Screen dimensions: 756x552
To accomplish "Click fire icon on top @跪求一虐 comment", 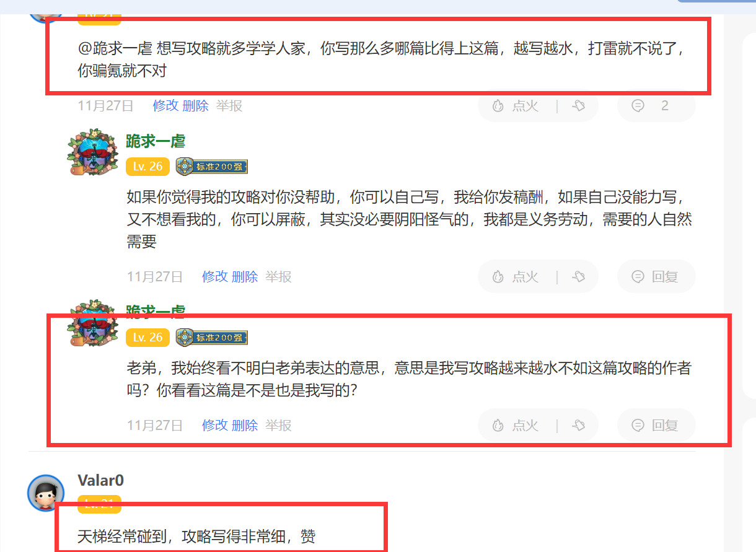I will tap(498, 106).
